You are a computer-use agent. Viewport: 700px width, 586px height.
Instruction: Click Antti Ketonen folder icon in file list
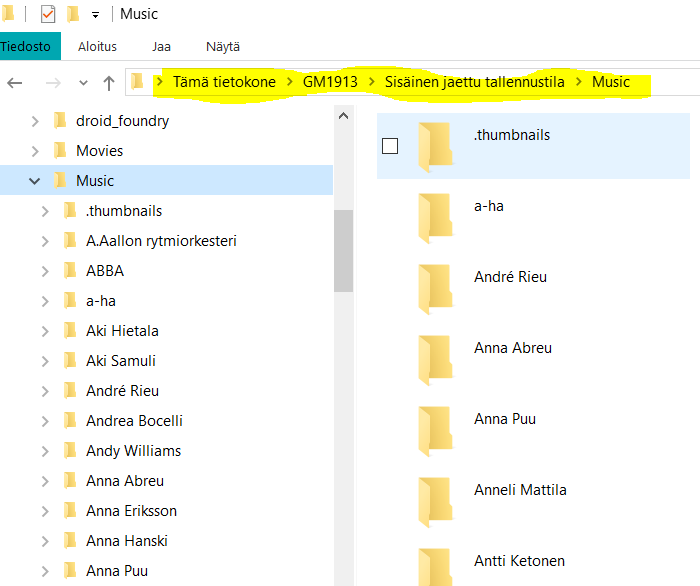pyautogui.click(x=436, y=567)
